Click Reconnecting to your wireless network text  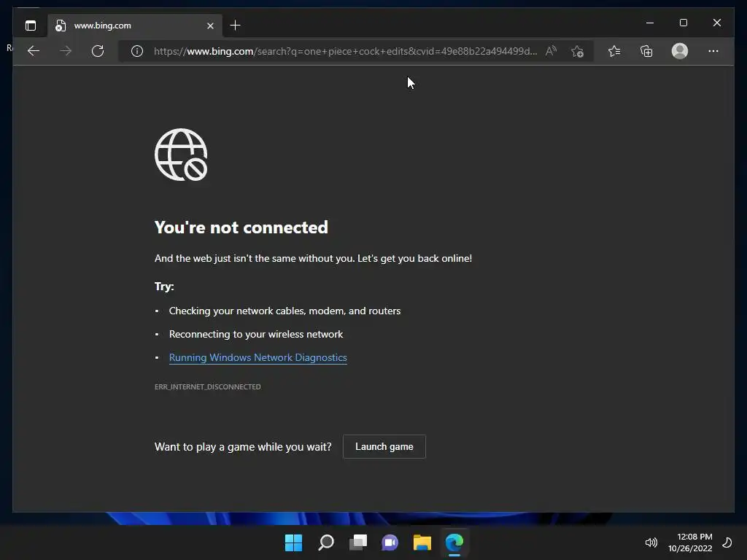pos(256,334)
